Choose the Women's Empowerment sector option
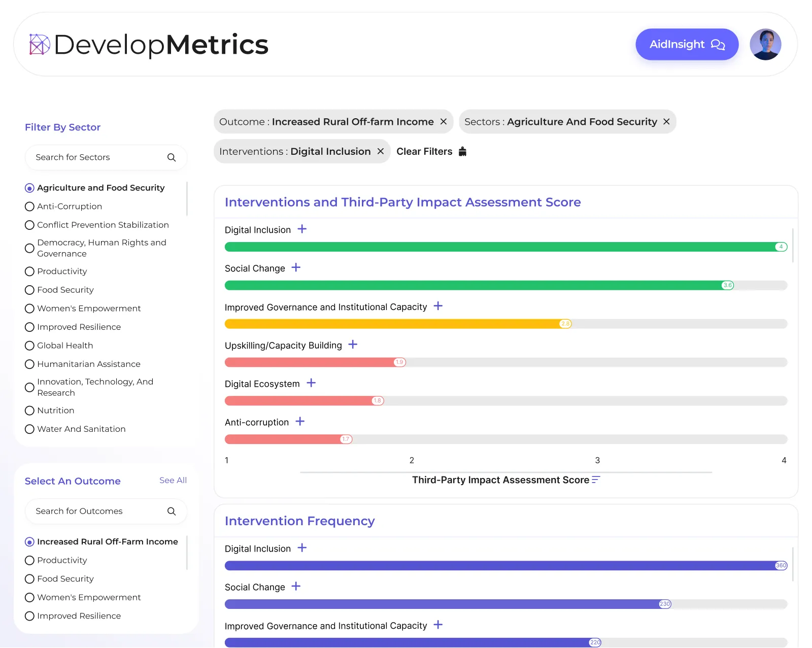This screenshot has width=812, height=648. pos(29,309)
